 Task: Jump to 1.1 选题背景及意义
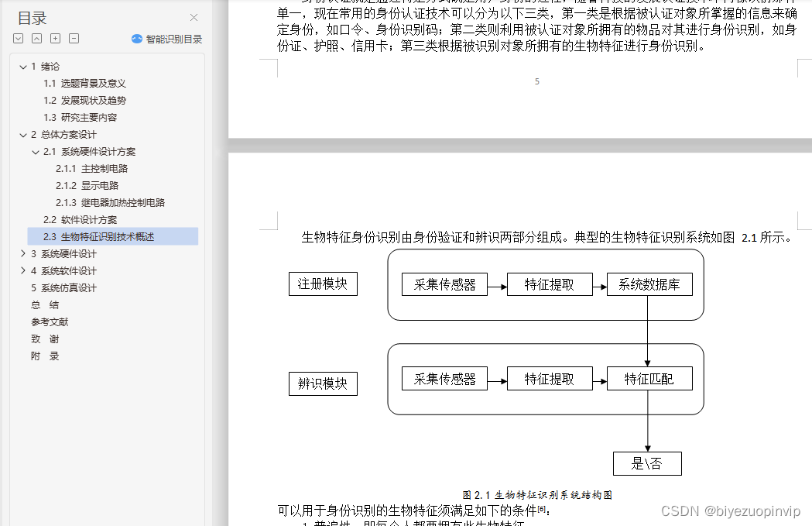click(x=84, y=84)
